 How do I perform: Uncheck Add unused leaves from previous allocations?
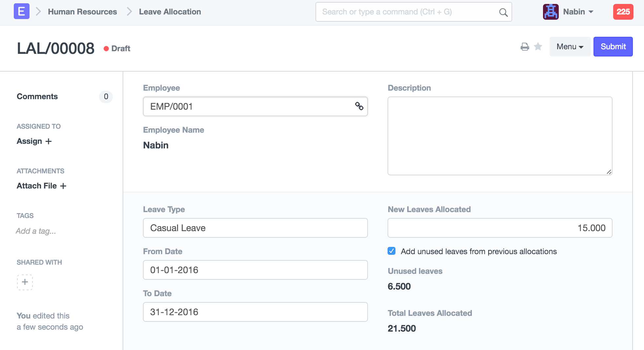coord(392,251)
